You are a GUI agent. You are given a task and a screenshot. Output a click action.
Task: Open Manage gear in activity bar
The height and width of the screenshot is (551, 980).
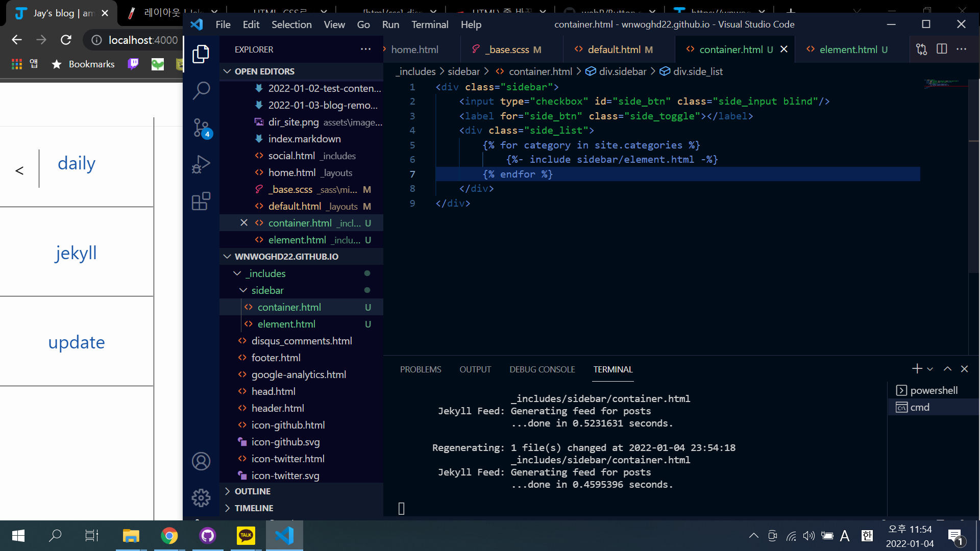pos(201,497)
